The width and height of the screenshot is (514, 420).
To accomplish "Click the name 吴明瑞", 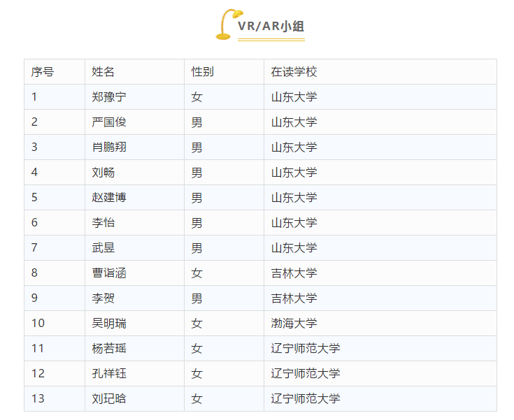I will coord(109,324).
